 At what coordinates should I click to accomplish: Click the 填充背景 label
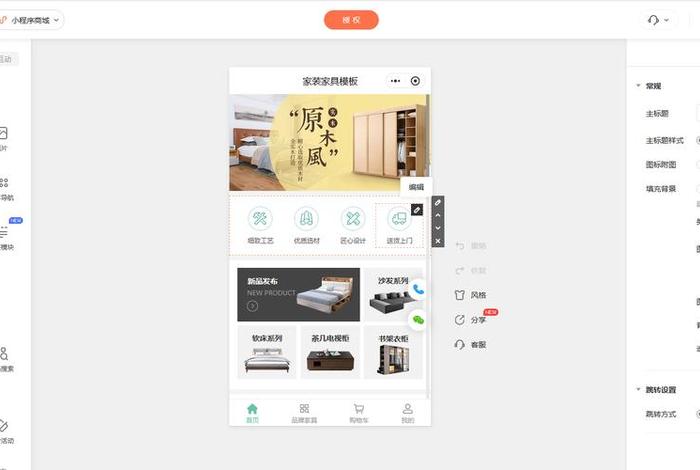click(661, 189)
